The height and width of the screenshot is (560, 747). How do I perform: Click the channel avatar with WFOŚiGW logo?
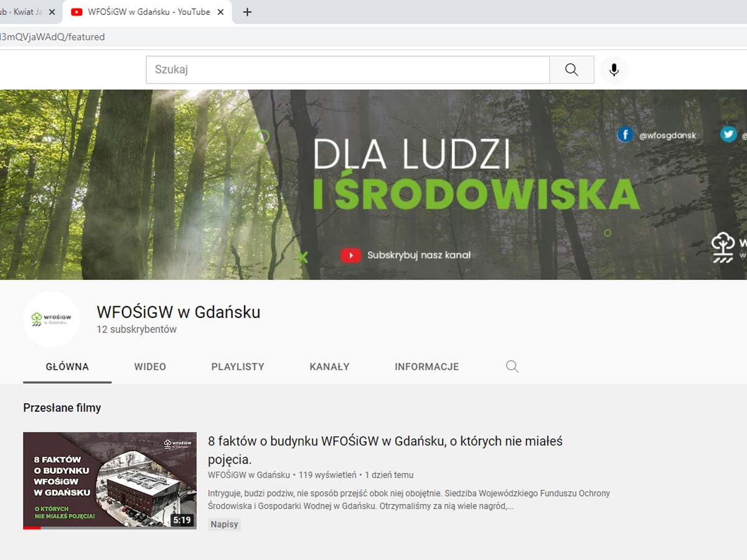click(x=51, y=319)
